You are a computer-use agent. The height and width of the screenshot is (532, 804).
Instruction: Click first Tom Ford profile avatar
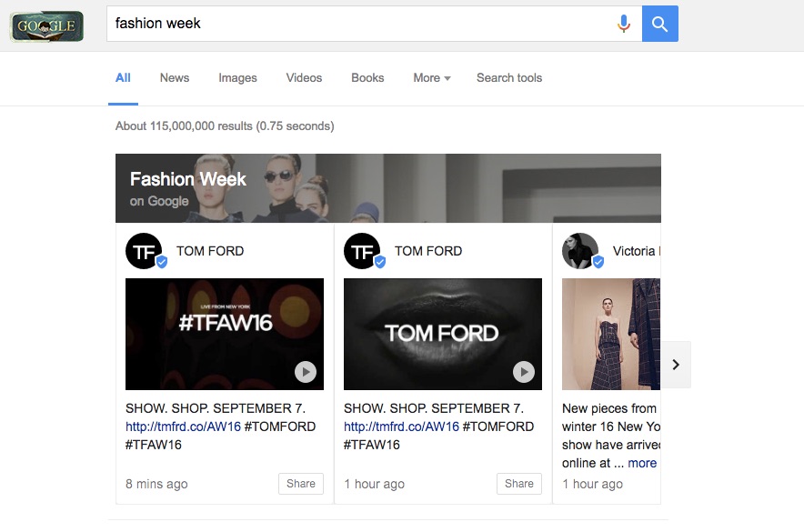click(x=144, y=251)
